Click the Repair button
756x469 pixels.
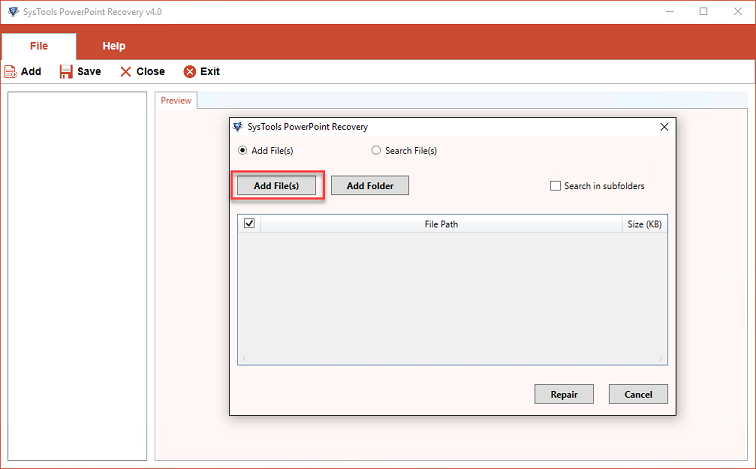tap(564, 394)
